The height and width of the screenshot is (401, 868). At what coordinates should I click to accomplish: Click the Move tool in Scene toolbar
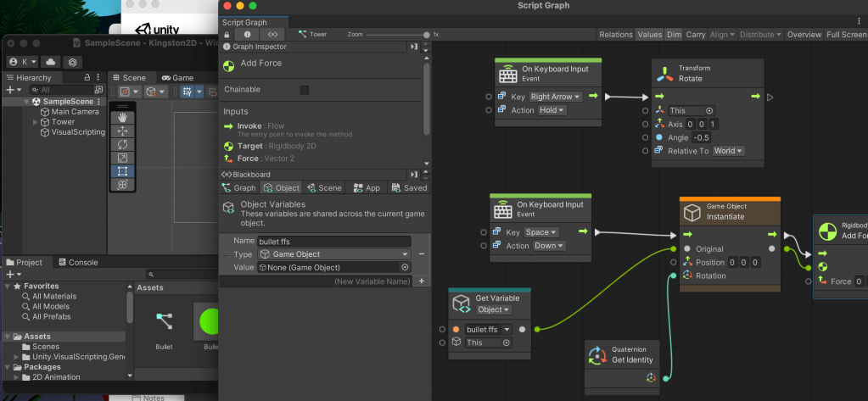[x=122, y=131]
